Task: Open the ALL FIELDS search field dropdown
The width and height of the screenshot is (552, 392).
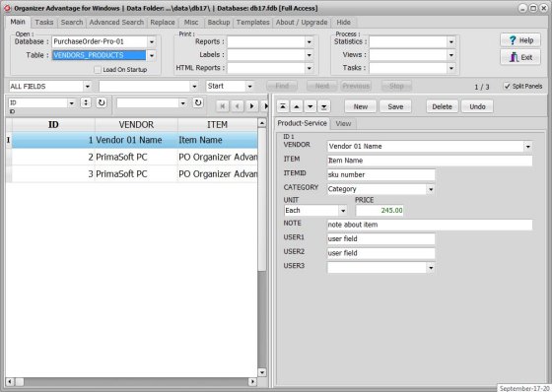Action: tap(87, 87)
